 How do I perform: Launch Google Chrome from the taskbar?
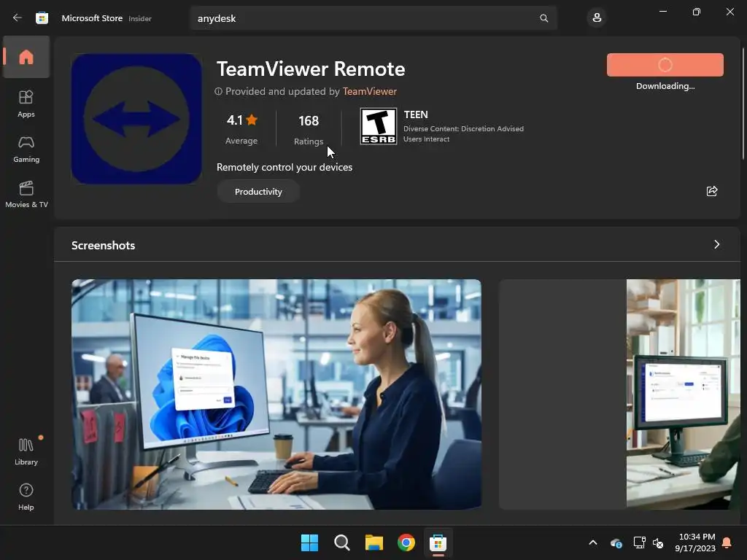click(x=406, y=542)
